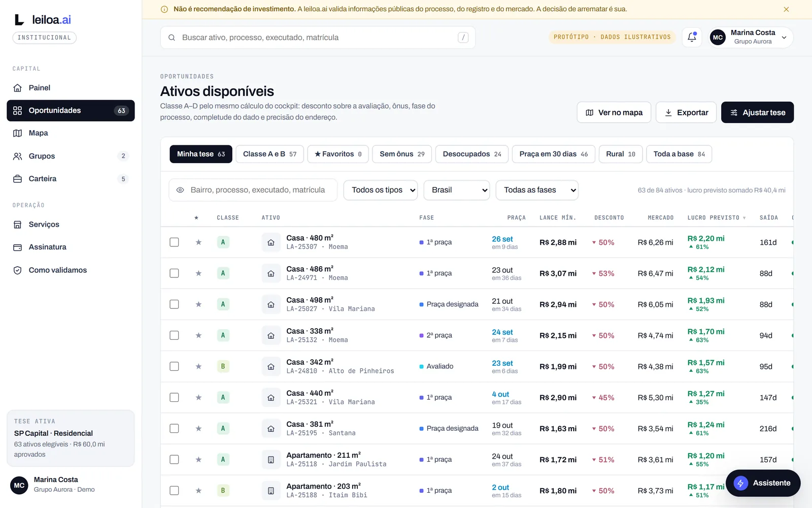This screenshot has height=508, width=812.
Task: Click the Grupos people icon
Action: pos(18,156)
